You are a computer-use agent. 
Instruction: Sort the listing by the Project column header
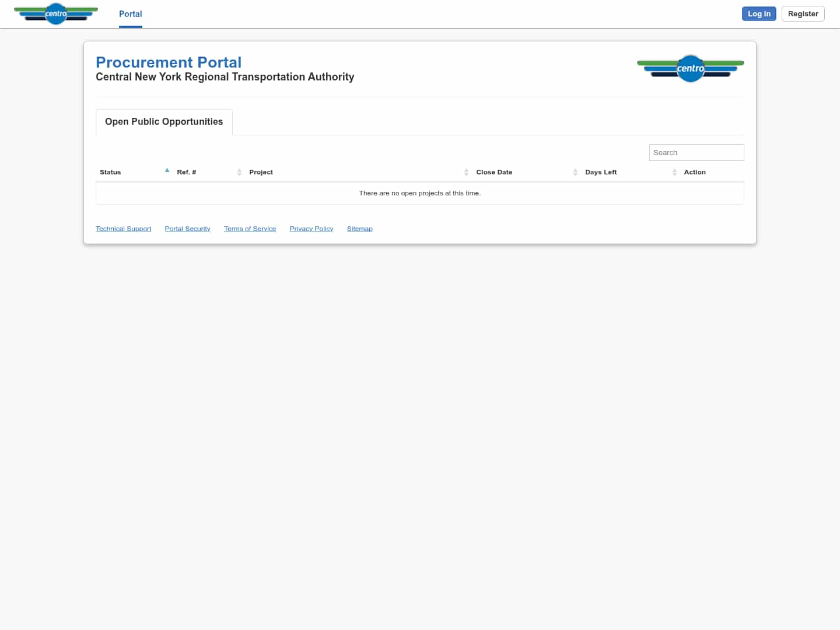point(261,172)
